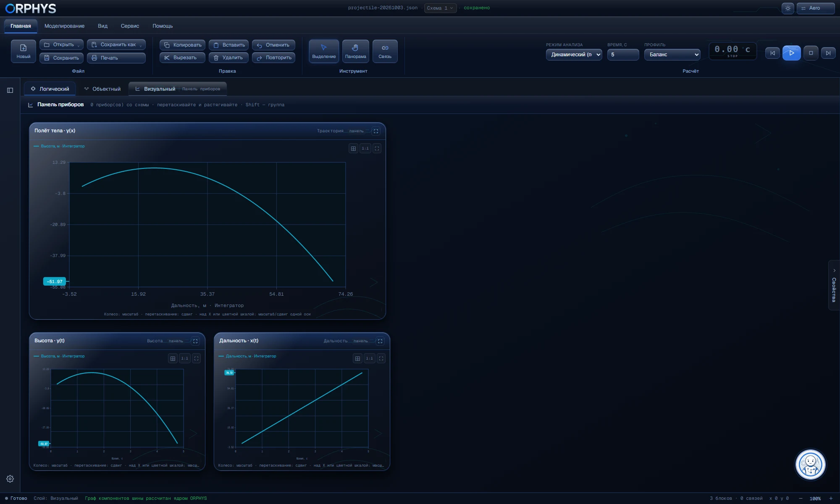
Task: Toggle light/dark theme sun icon
Action: pos(788,8)
